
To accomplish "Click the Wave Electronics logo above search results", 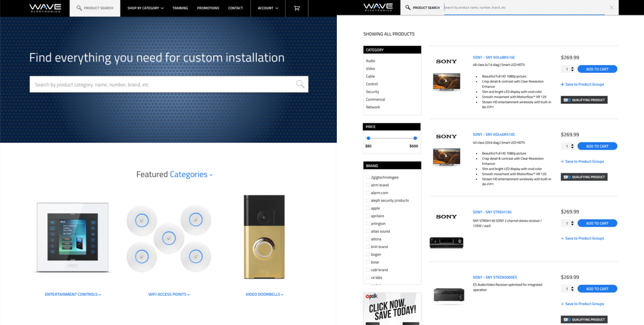I will point(378,7).
